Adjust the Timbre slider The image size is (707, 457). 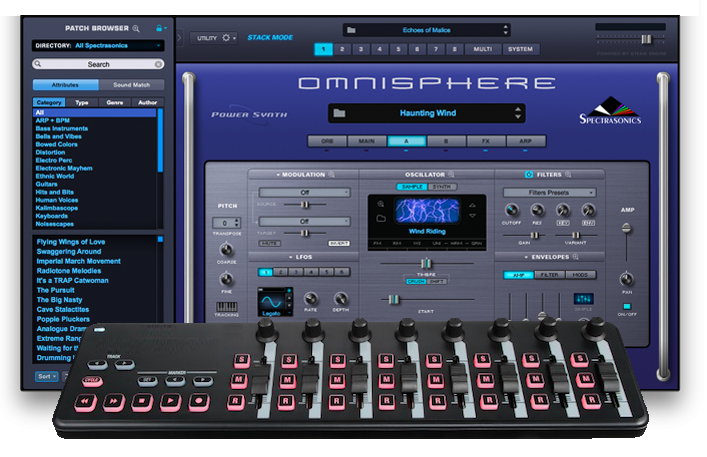click(x=426, y=263)
